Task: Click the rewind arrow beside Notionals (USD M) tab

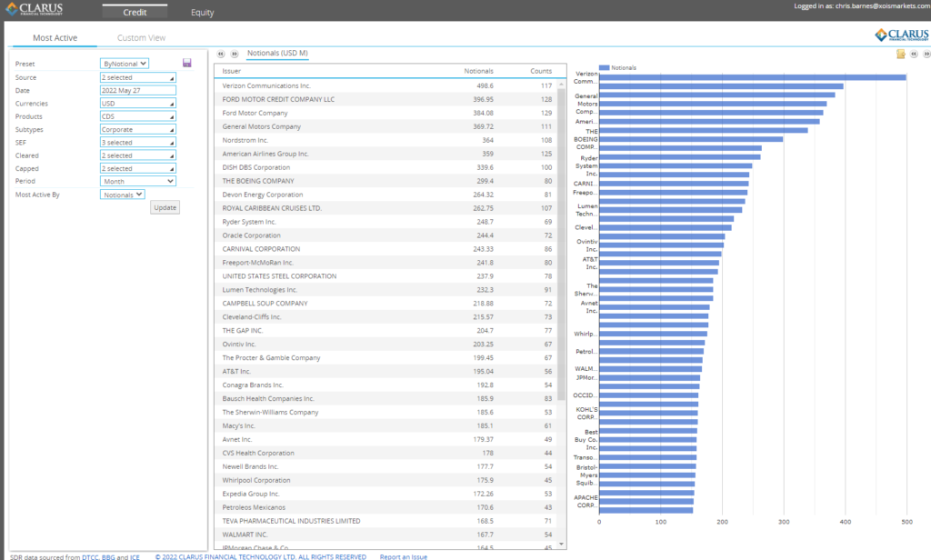Action: click(221, 54)
